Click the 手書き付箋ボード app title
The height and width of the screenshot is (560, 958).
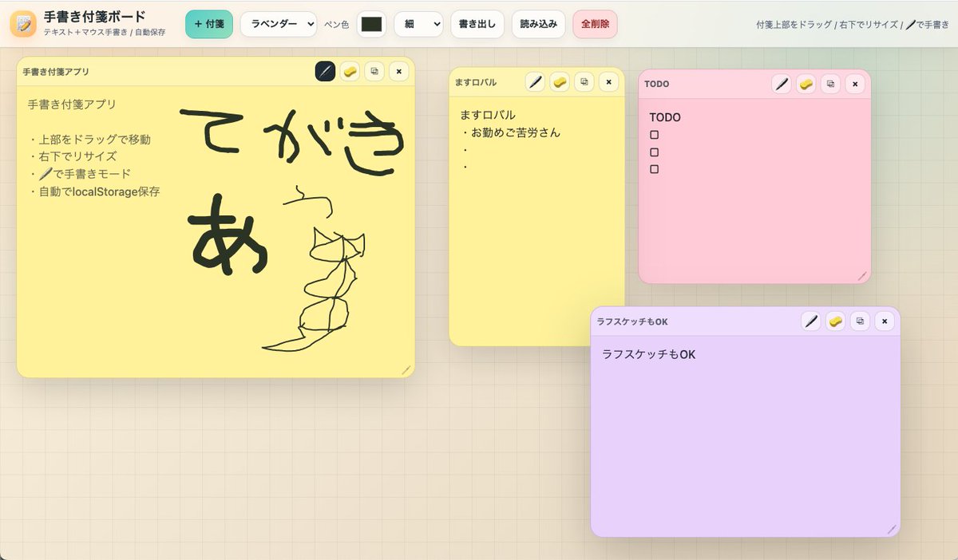pos(95,17)
